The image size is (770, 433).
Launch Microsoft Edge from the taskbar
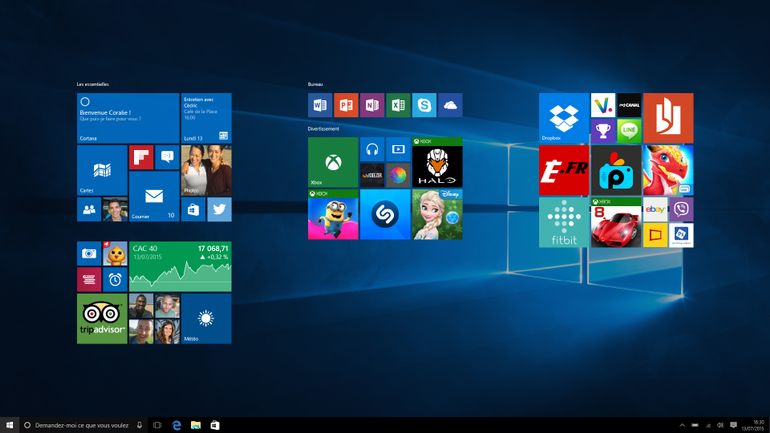point(177,425)
